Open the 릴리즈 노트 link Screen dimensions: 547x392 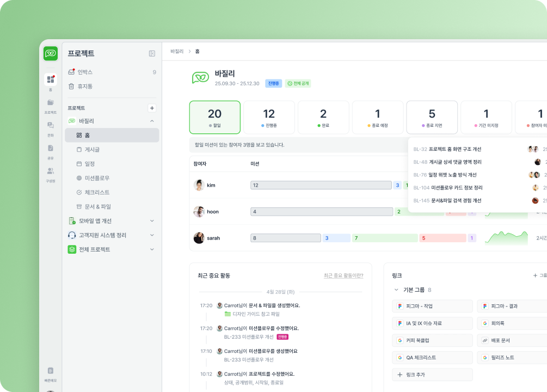pyautogui.click(x=512, y=358)
